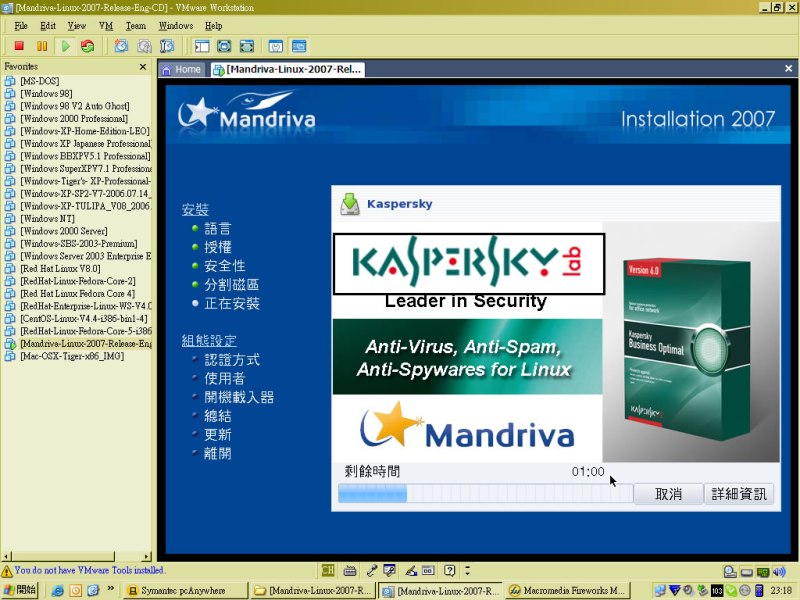Toggle the sidebar display toolbar icon
The height and width of the screenshot is (600, 800).
click(202, 46)
